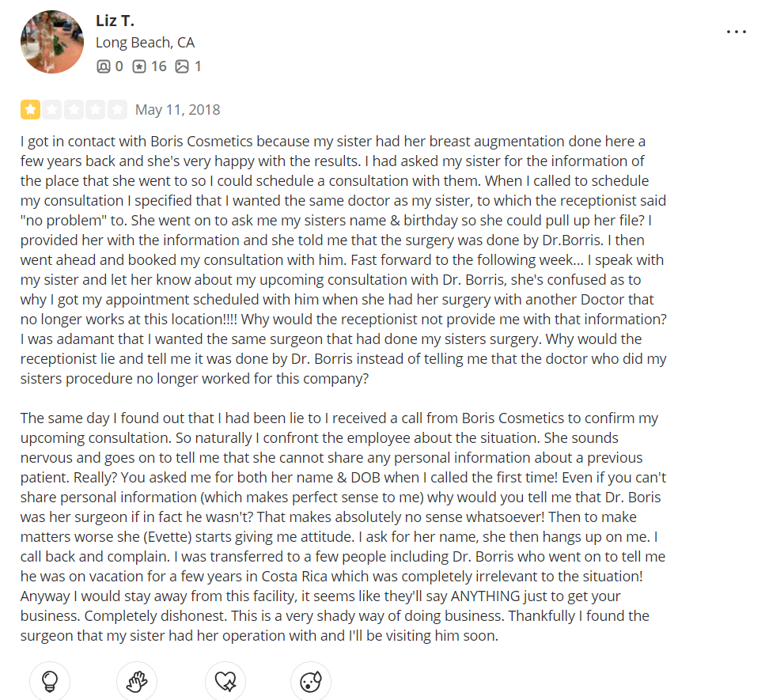This screenshot has height=700, width=784.
Task: Open the Liz T. reviewer name link
Action: (x=115, y=21)
